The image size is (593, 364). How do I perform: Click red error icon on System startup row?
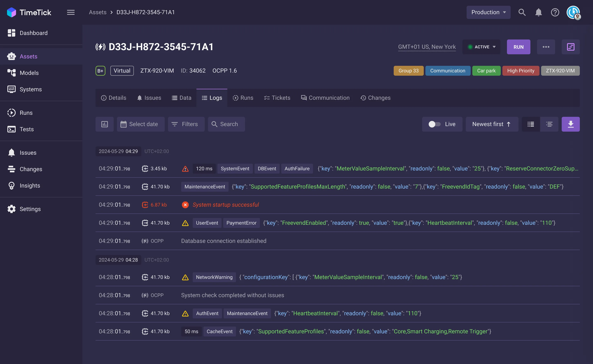185,205
